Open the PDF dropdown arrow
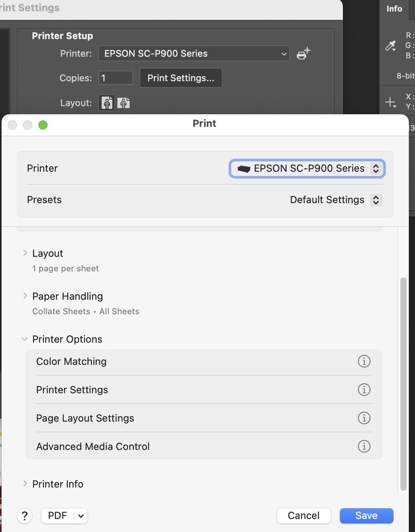 click(x=80, y=516)
